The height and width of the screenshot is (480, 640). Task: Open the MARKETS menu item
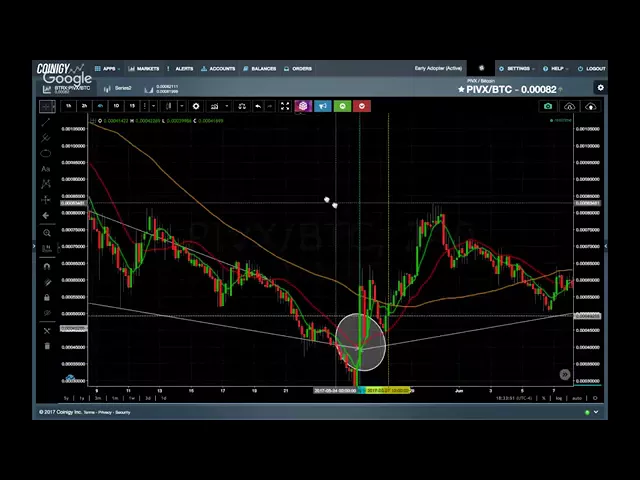(144, 69)
